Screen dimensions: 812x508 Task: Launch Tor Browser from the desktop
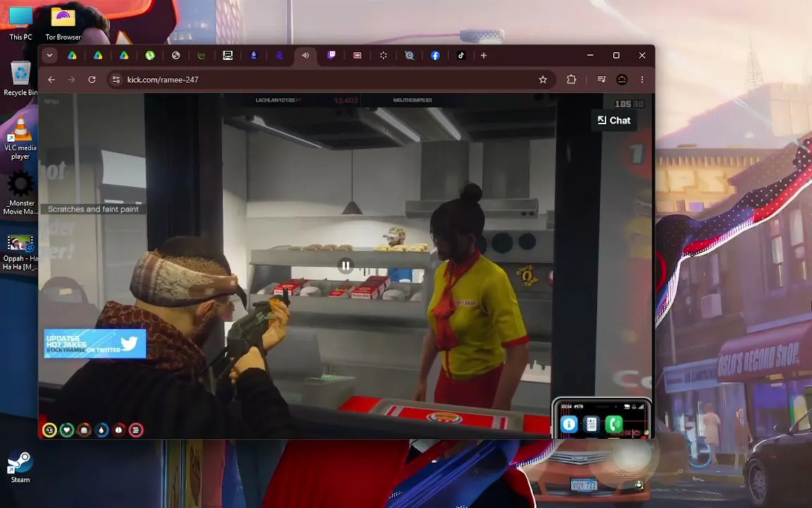pyautogui.click(x=63, y=23)
